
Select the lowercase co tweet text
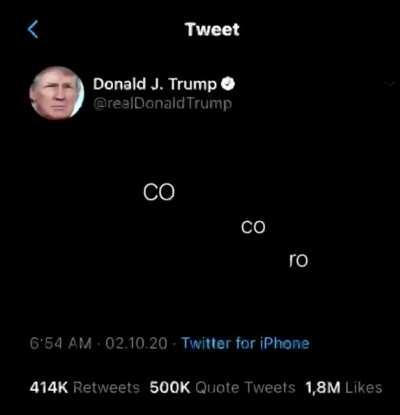tap(253, 227)
